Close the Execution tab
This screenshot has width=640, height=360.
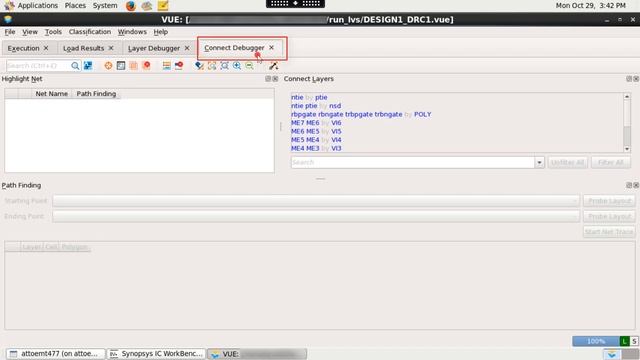pos(46,48)
